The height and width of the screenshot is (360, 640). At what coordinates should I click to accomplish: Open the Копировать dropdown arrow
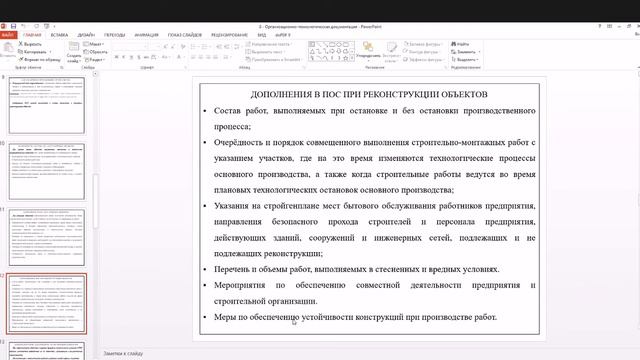click(x=50, y=52)
